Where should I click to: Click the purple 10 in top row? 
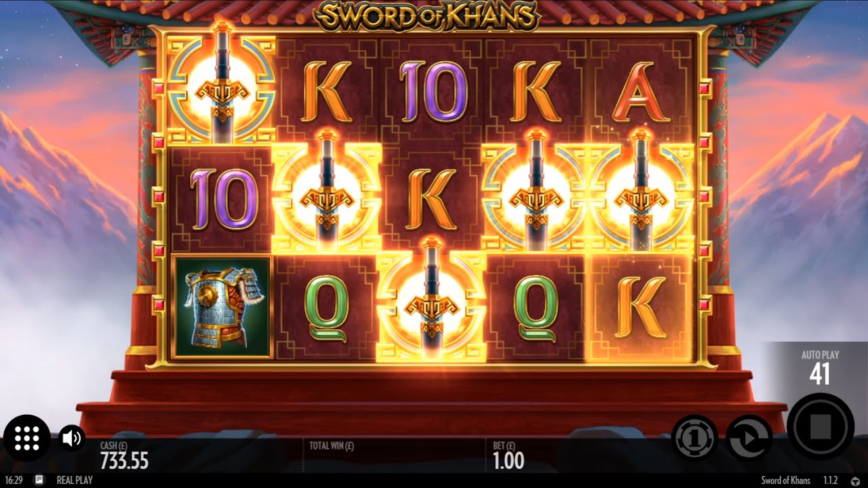coord(433,91)
